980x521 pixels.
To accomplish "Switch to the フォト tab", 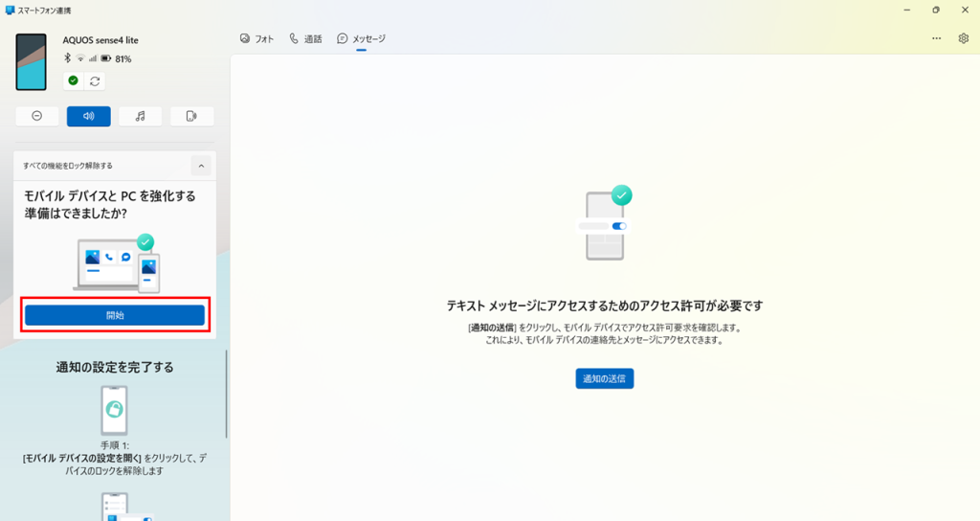I will pyautogui.click(x=256, y=38).
